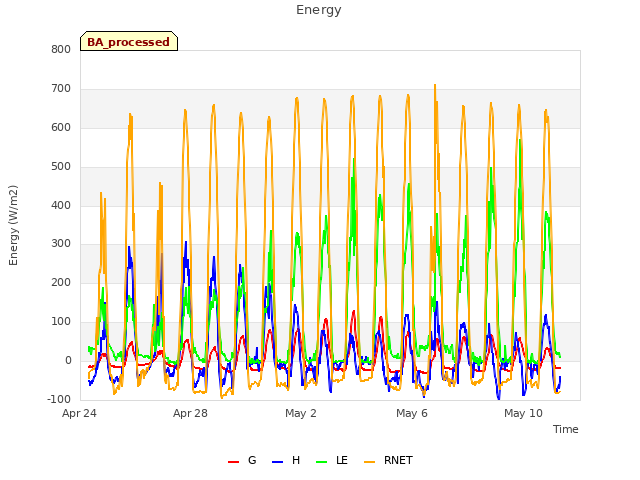
Task: Click the green LE legend color marker
Action: click(322, 462)
